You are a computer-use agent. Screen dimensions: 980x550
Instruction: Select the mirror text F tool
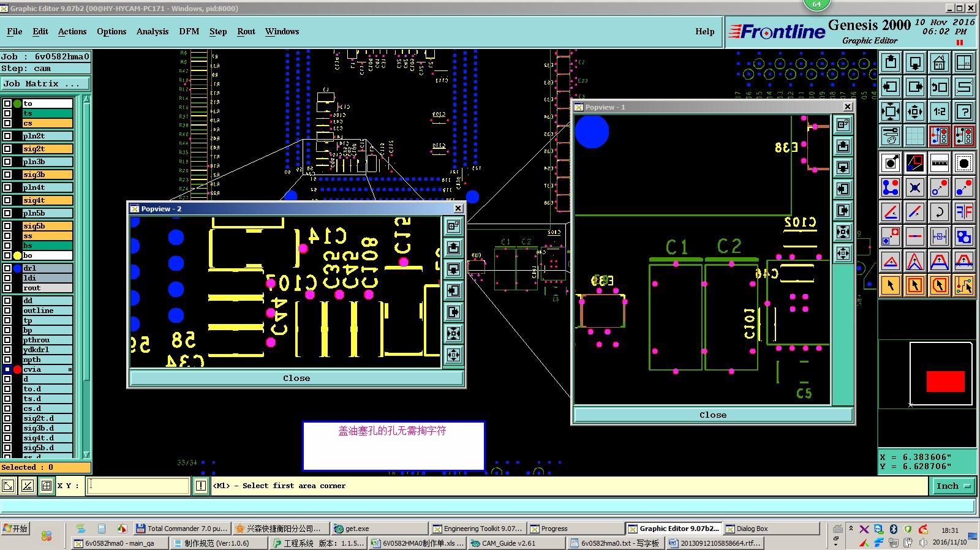[964, 213]
